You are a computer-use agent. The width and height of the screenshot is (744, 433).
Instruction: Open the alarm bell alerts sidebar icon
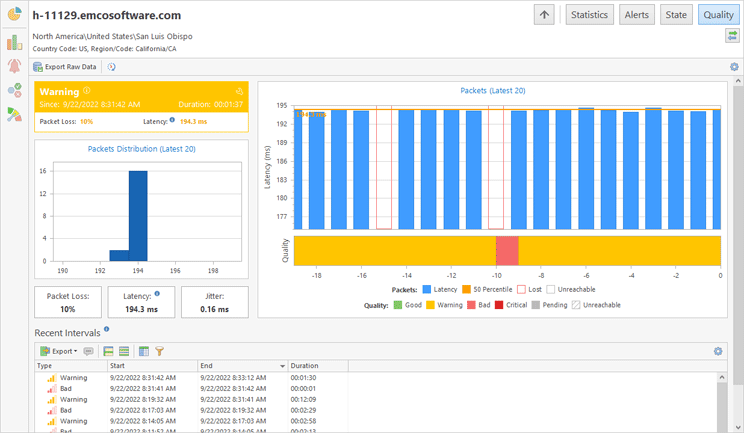click(x=14, y=66)
